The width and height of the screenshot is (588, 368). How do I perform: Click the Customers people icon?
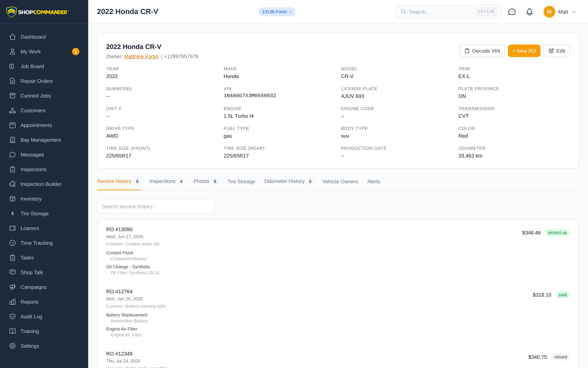[12, 111]
